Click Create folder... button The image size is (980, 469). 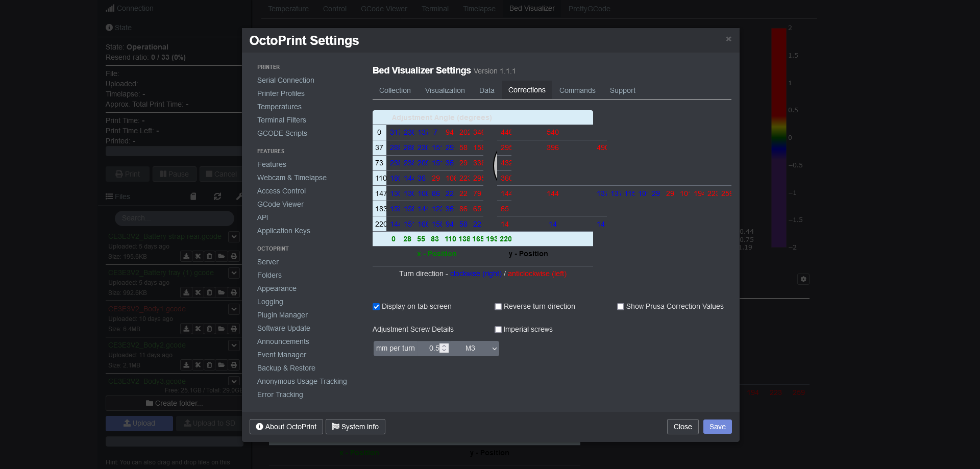tap(174, 403)
